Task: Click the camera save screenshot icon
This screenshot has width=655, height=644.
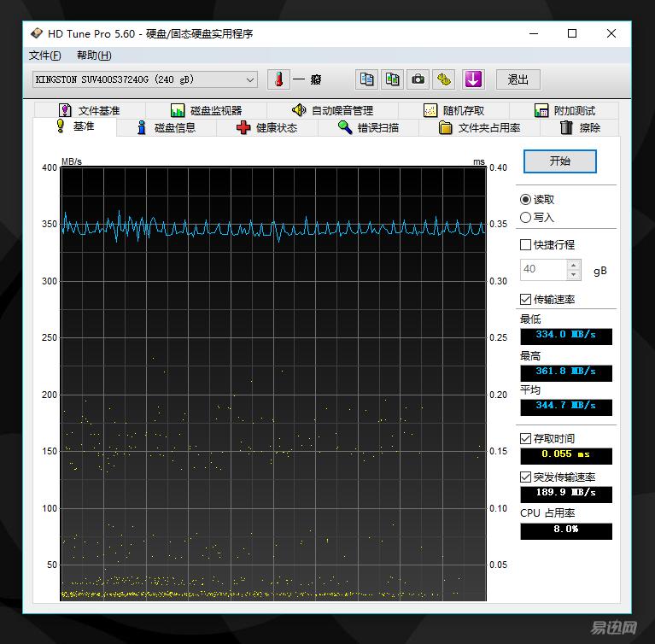Action: tap(418, 79)
